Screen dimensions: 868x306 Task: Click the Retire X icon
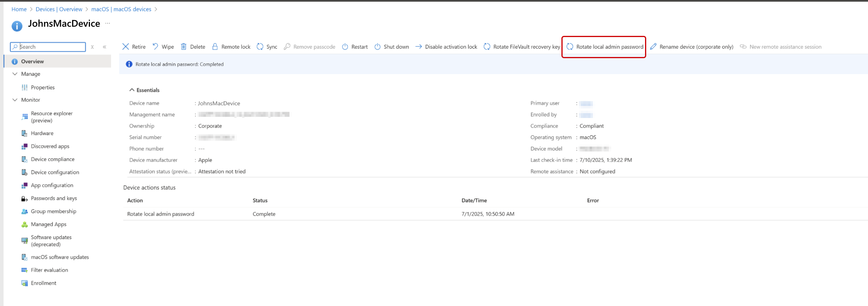click(x=125, y=47)
